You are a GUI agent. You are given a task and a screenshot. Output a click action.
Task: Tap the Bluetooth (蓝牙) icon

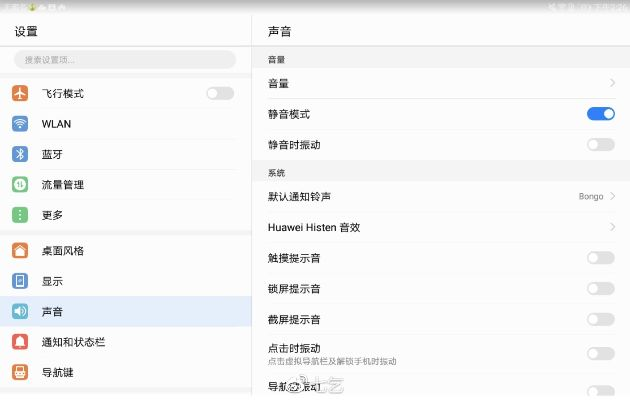20,154
